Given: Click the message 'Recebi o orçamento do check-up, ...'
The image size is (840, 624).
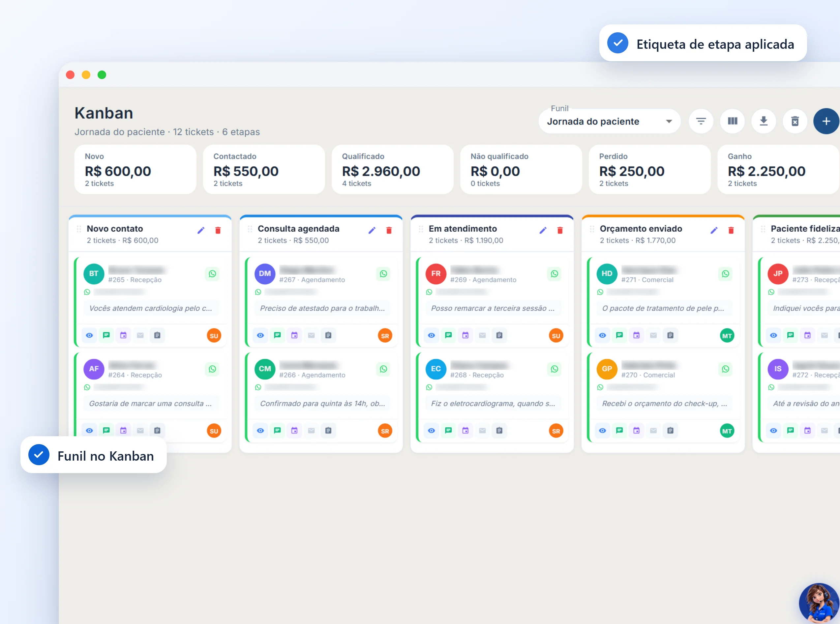Looking at the screenshot, I should (664, 403).
